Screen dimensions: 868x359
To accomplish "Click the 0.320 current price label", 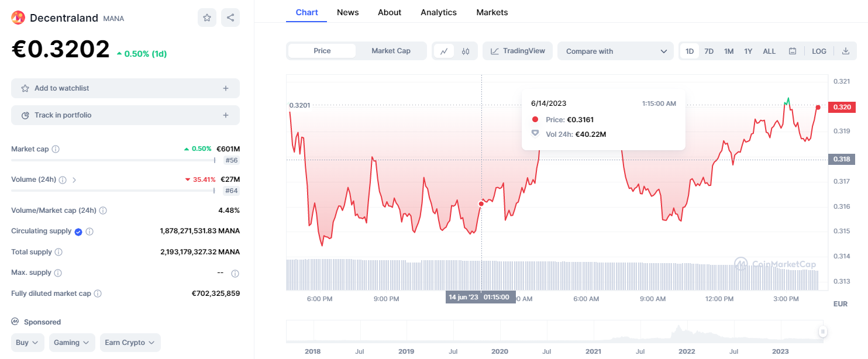I will [843, 107].
